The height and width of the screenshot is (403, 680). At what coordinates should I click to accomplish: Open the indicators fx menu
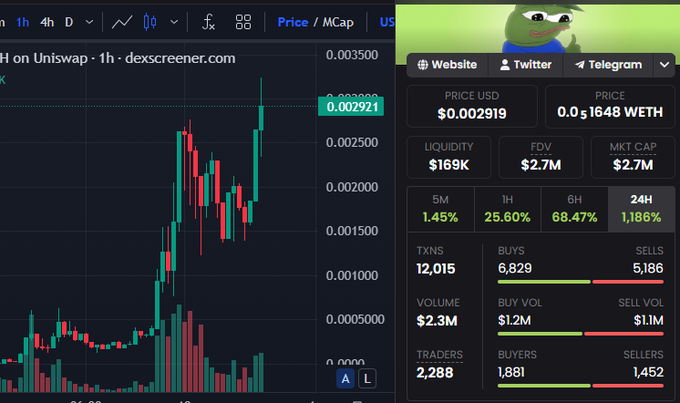(208, 22)
